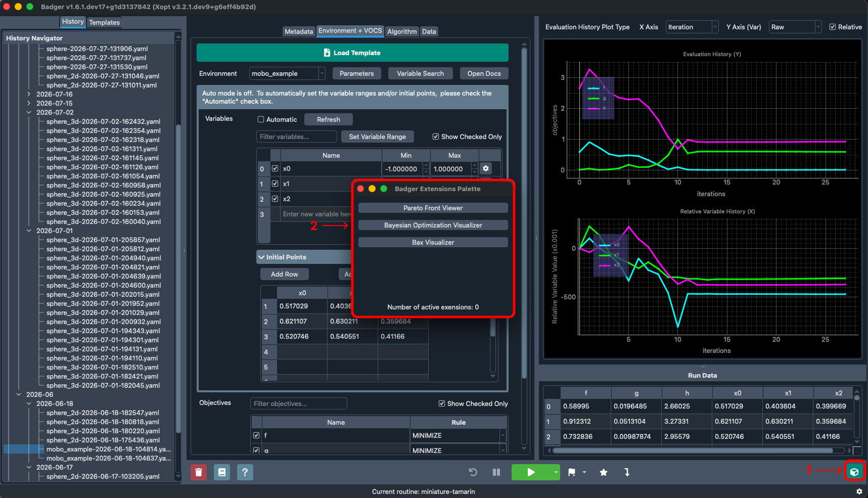Viewport: 868px width, 498px height.
Task: Click the gear icon in the x0 variable row
Action: point(486,168)
